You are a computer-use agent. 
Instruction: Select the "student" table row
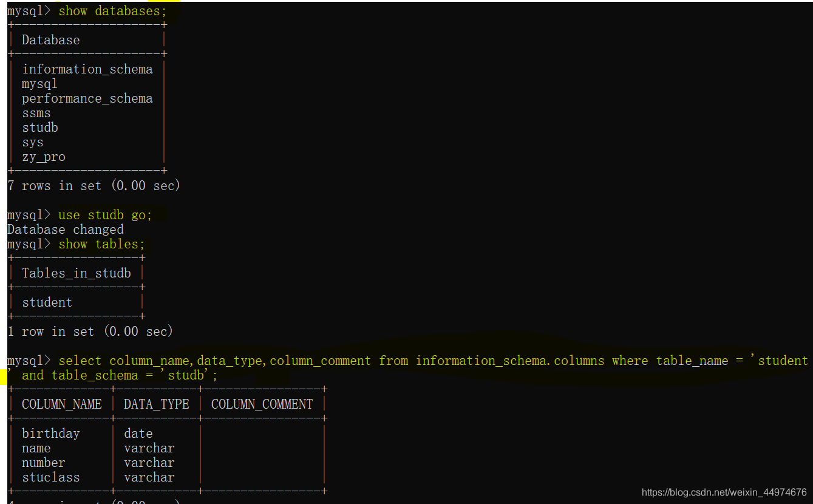(47, 302)
